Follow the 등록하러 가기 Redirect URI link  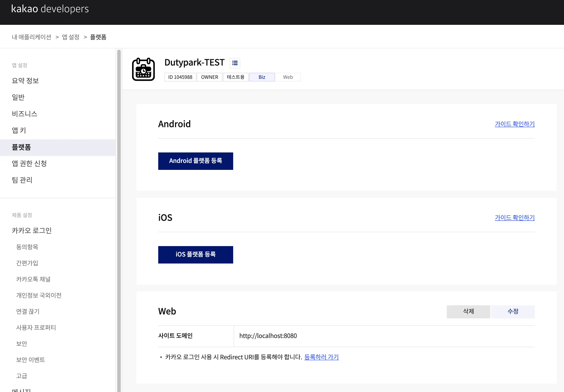point(321,357)
